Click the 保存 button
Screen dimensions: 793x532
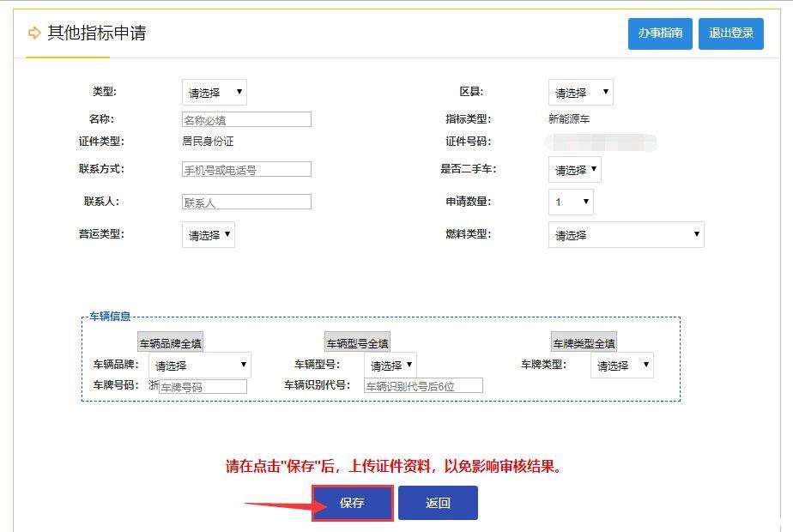(x=353, y=503)
